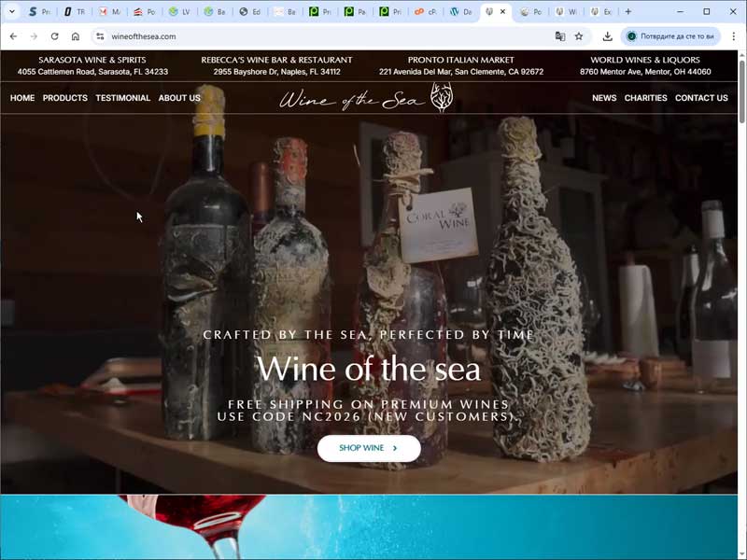Open the CONTACT US link
Viewport: 747px width, 560px height.
tap(701, 98)
